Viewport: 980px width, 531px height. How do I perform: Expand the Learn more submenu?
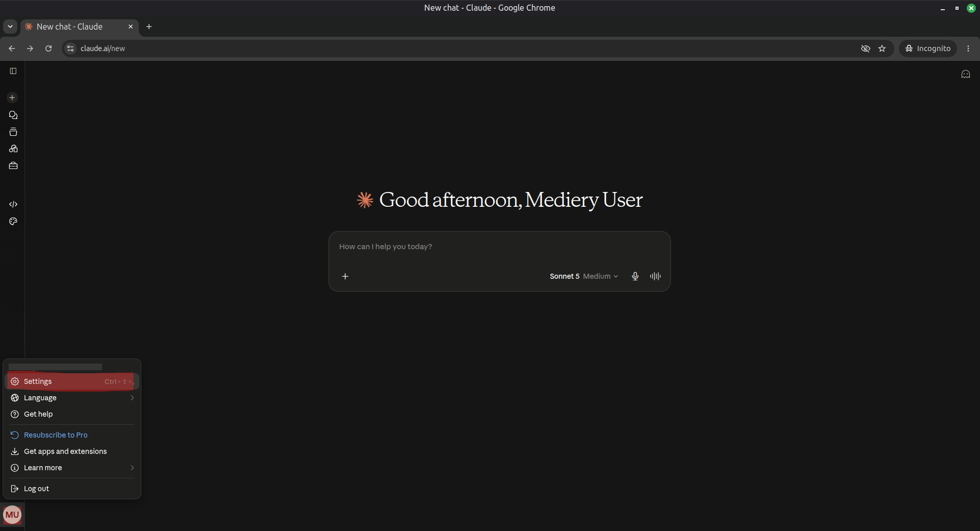tap(72, 468)
